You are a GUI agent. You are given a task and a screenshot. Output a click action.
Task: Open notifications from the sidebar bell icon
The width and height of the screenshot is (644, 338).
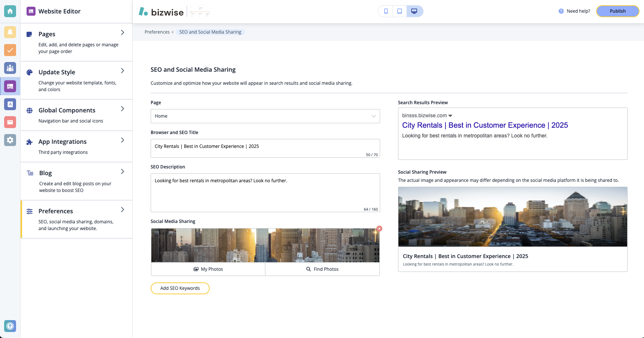(10, 32)
